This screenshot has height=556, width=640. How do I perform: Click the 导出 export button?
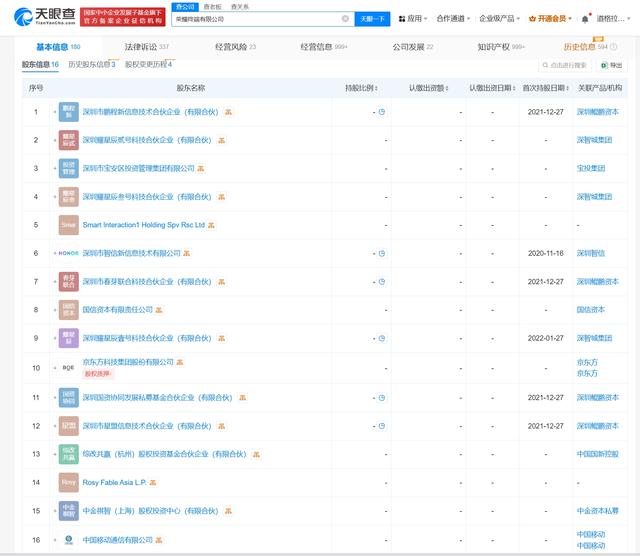pyautogui.click(x=611, y=65)
